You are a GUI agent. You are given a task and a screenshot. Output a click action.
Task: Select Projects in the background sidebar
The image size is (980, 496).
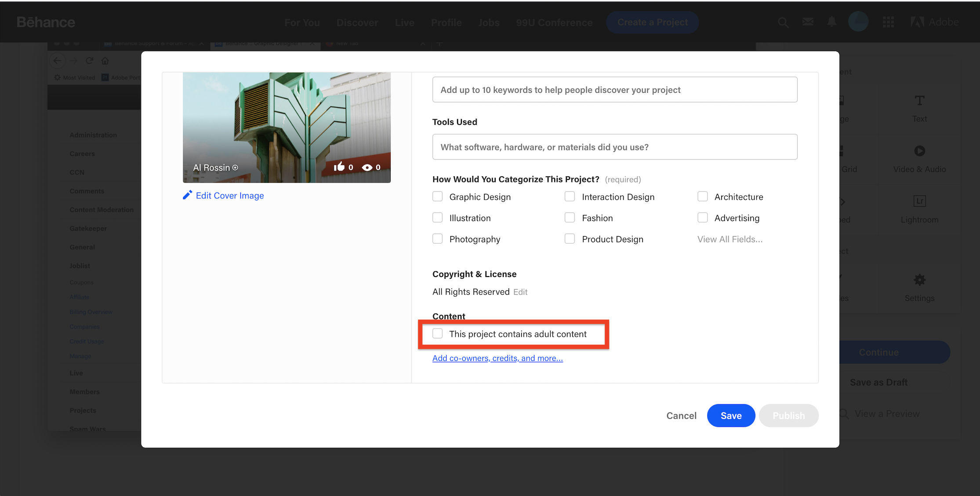[x=83, y=410]
